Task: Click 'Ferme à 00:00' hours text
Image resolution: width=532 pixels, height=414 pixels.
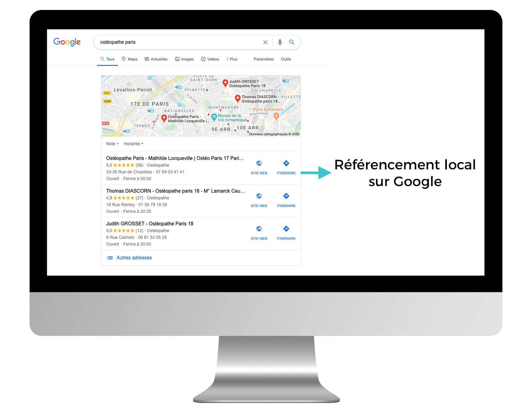Action: 137,179
